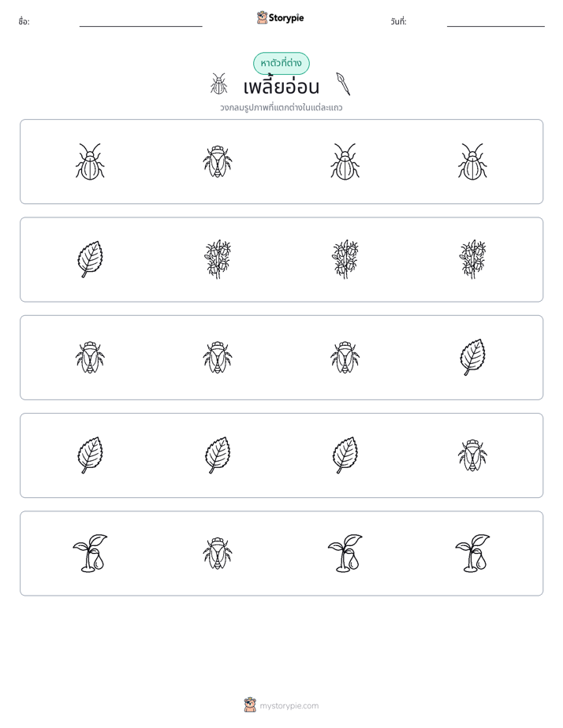
Task: Click the first beetle in row one
Action: tap(90, 161)
